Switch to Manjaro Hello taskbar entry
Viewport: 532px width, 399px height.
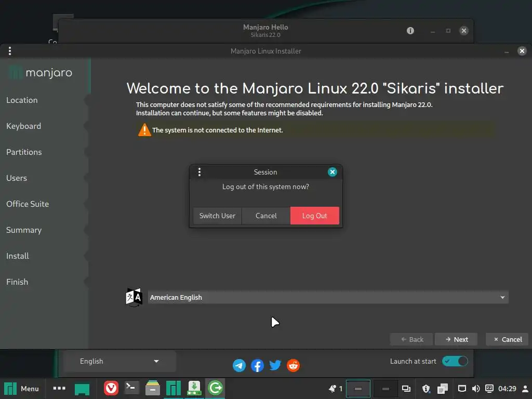tap(174, 388)
